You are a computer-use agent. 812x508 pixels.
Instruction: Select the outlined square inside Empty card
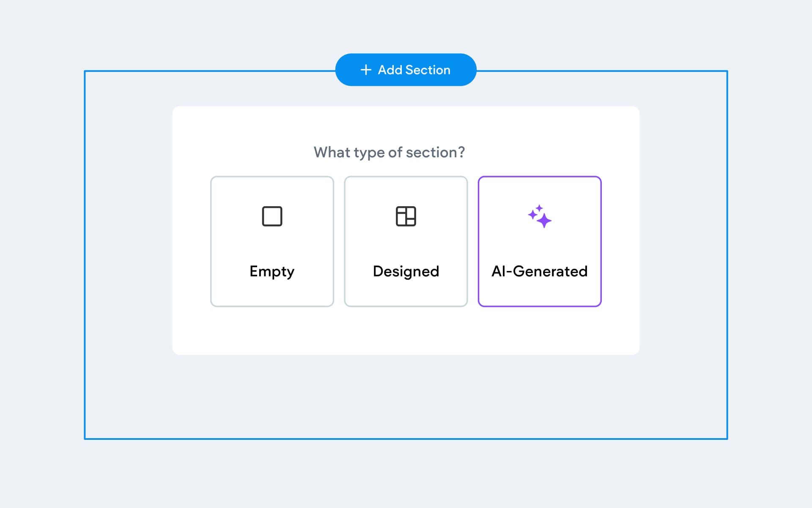272,216
